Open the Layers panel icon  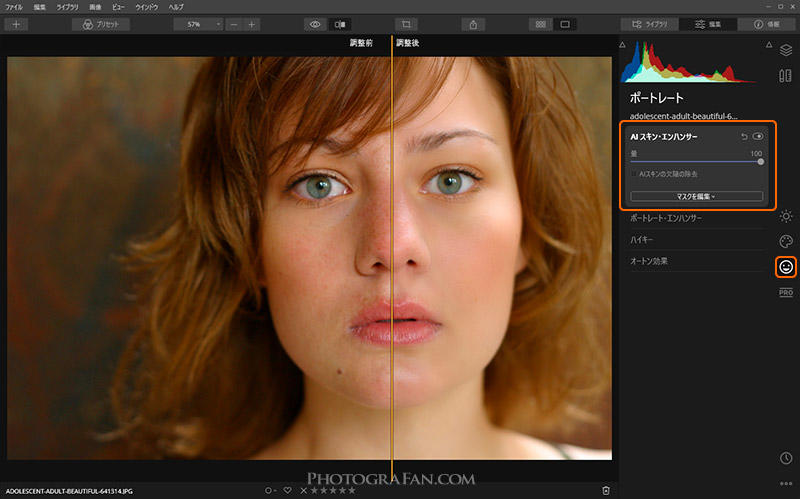(786, 49)
